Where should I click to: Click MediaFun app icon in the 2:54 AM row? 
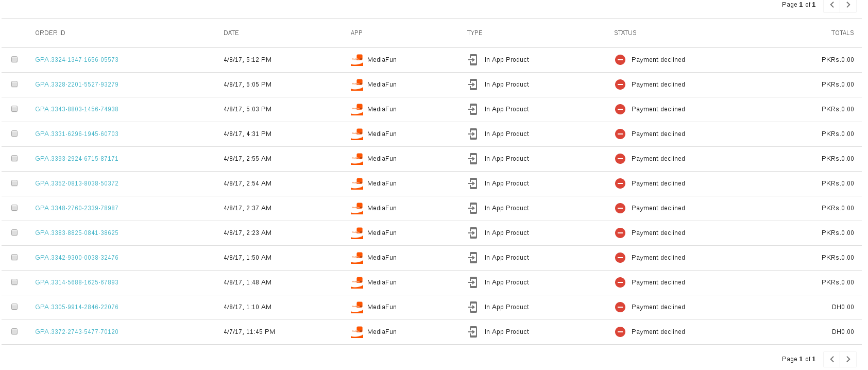coord(357,183)
